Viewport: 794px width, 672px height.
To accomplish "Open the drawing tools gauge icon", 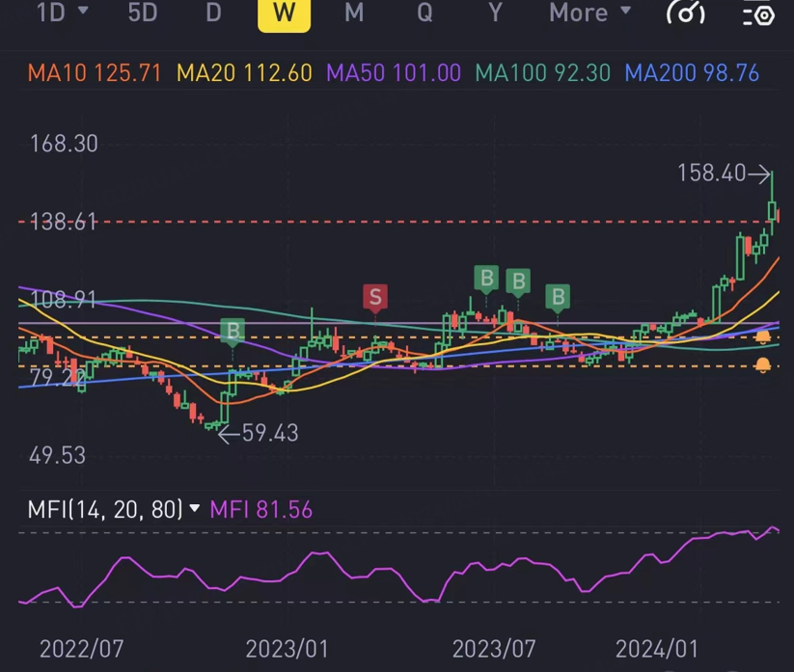I will click(x=686, y=13).
